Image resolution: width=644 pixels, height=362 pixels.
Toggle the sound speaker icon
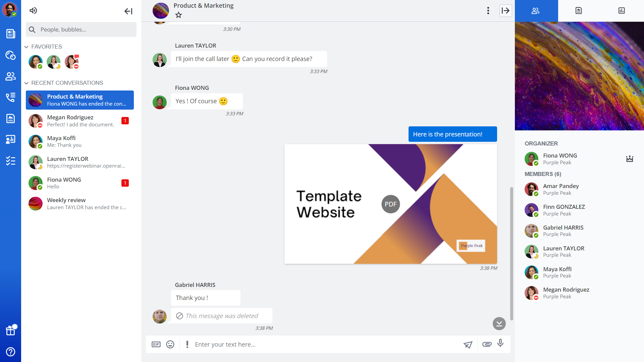[x=33, y=11]
